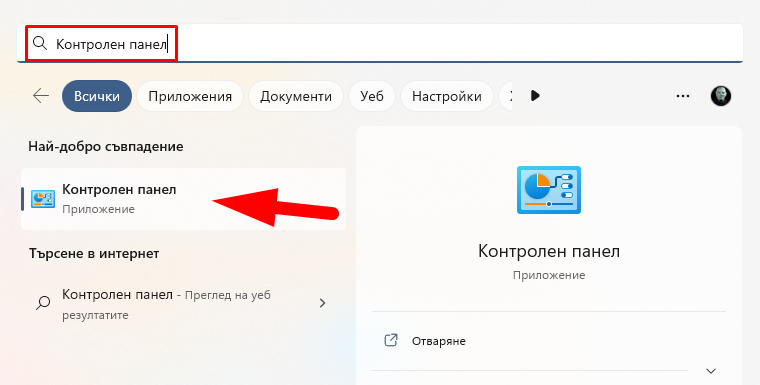Click the Най-добро съвпадение heading
This screenshot has width=760, height=385.
point(106,146)
